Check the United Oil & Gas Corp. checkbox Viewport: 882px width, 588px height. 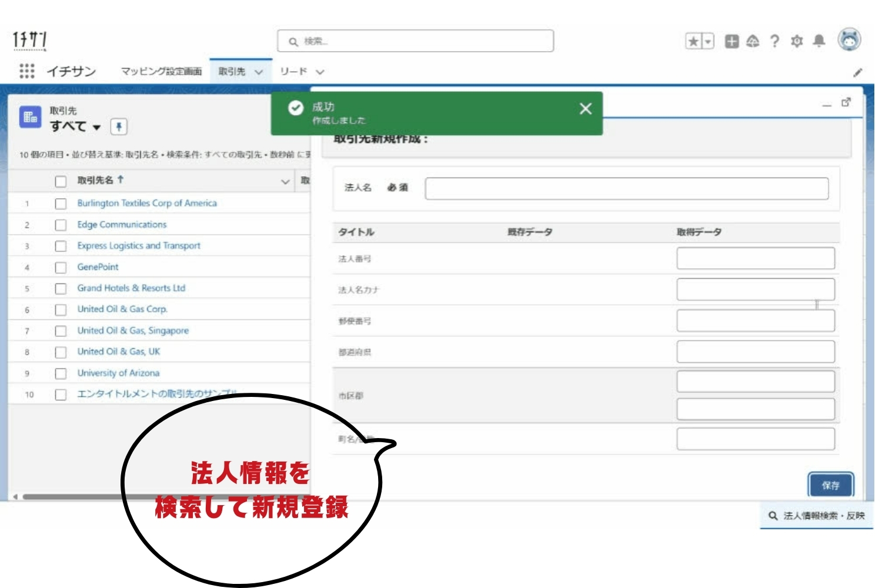61,310
